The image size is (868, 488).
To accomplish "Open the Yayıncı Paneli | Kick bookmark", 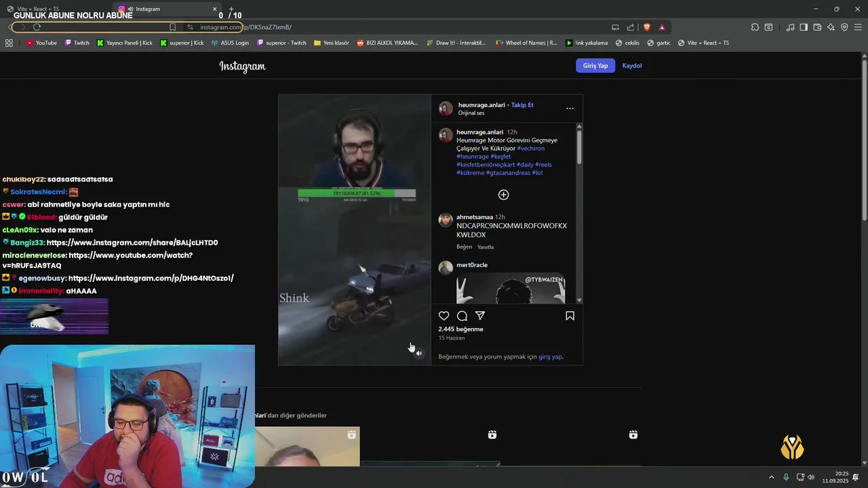I will tap(125, 43).
